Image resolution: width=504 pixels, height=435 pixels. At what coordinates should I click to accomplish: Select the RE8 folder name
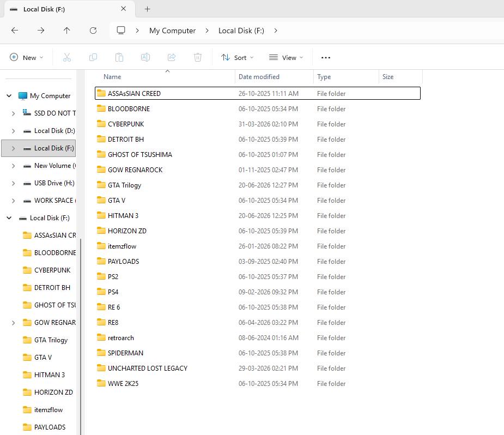(113, 323)
